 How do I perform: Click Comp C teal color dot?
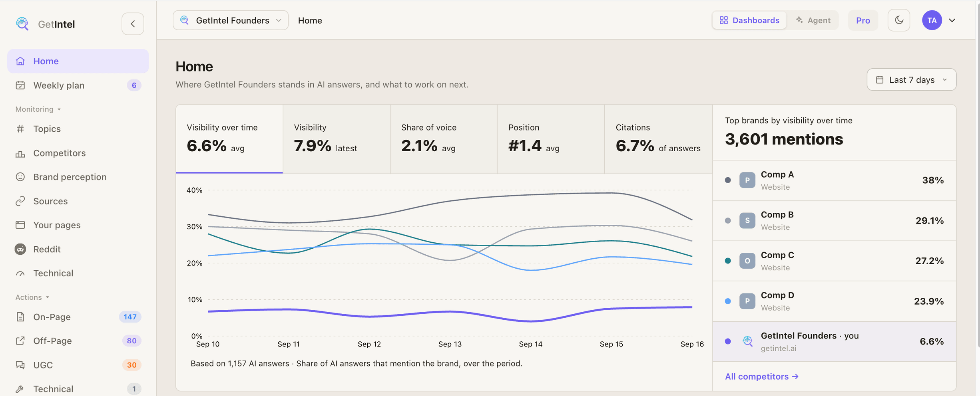tap(728, 261)
